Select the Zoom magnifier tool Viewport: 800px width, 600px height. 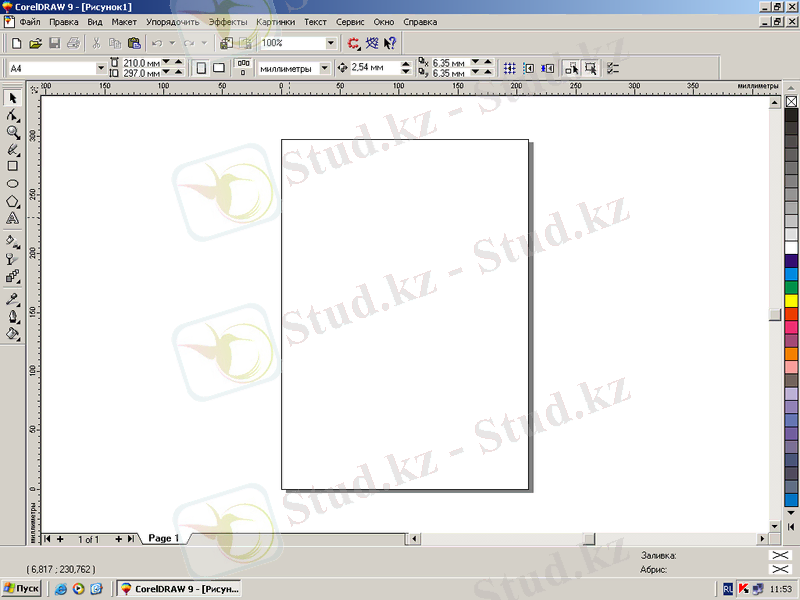pyautogui.click(x=13, y=132)
